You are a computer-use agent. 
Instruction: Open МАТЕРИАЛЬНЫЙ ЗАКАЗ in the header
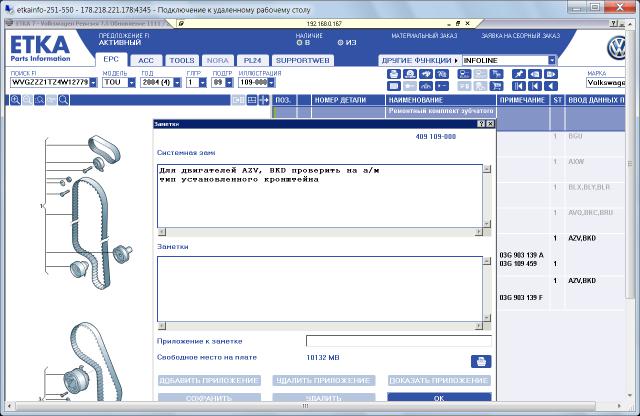[x=424, y=36]
